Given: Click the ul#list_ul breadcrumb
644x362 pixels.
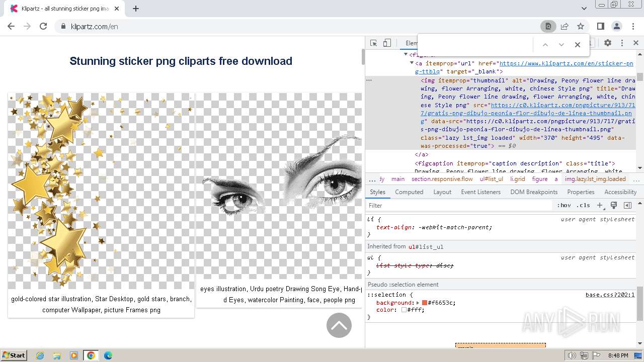Looking at the screenshot, I should coord(492,179).
